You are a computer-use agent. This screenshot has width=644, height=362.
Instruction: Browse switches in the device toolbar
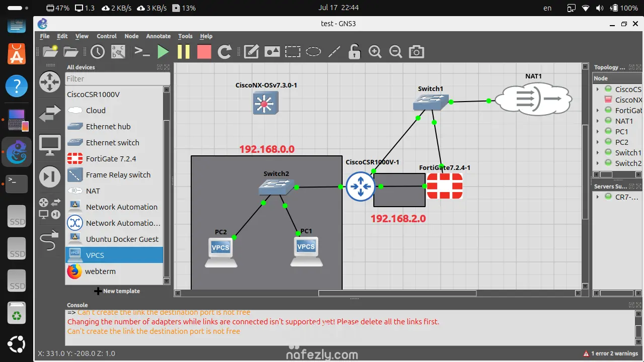pos(50,114)
